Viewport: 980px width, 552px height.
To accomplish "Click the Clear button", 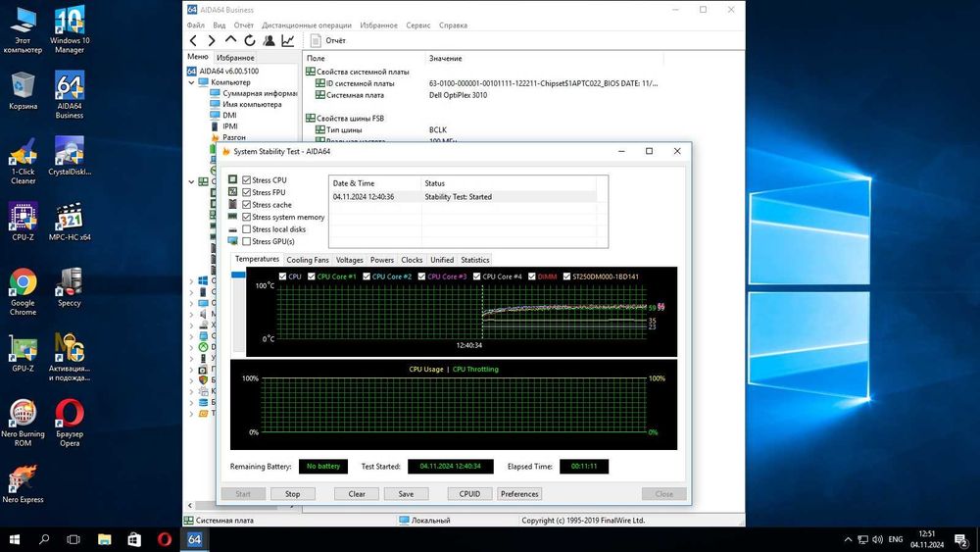I will pos(357,494).
